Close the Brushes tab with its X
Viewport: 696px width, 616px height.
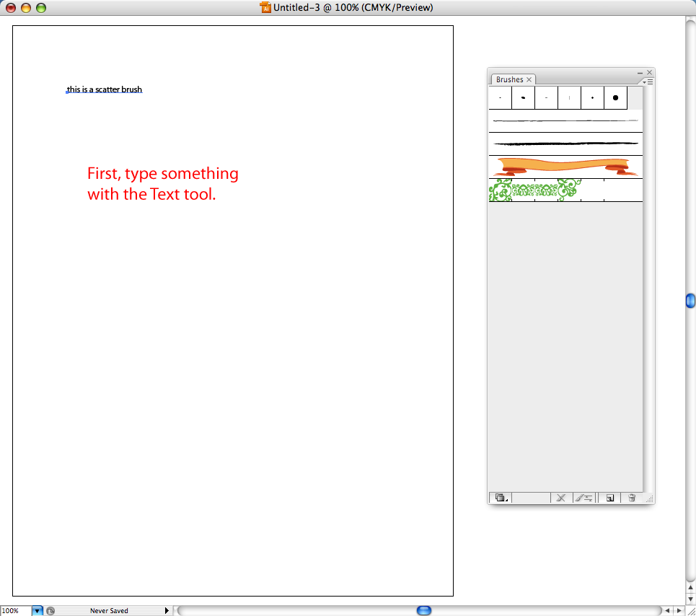pos(529,79)
